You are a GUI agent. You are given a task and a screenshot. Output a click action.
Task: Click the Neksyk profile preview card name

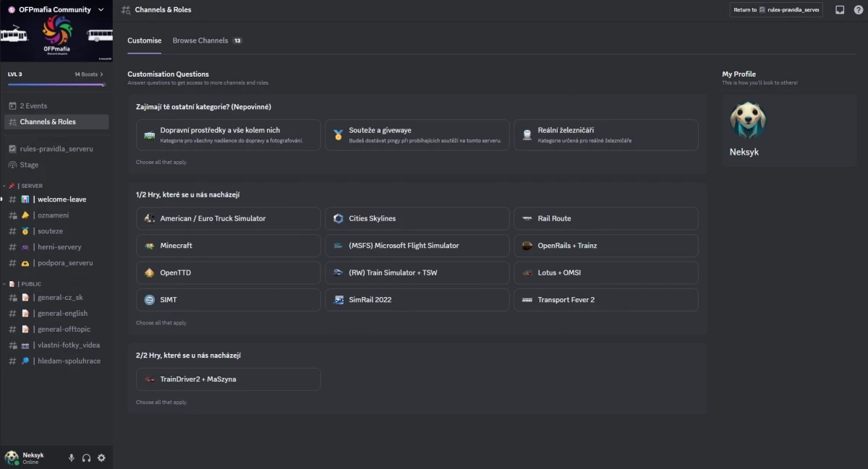(x=744, y=152)
